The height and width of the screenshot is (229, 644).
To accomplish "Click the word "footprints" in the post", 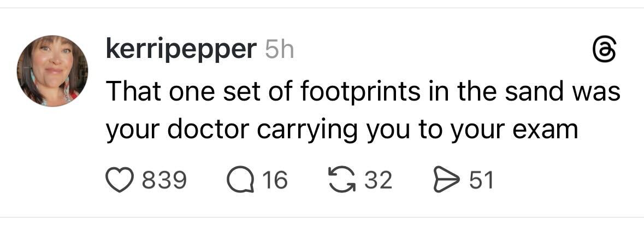I will pyautogui.click(x=357, y=91).
